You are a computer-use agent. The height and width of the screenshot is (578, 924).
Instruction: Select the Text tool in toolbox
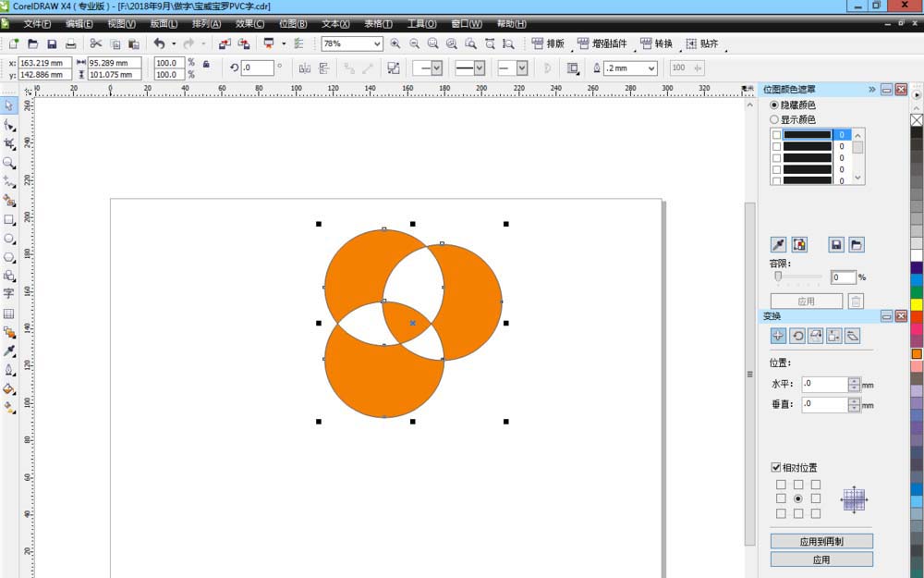9,293
